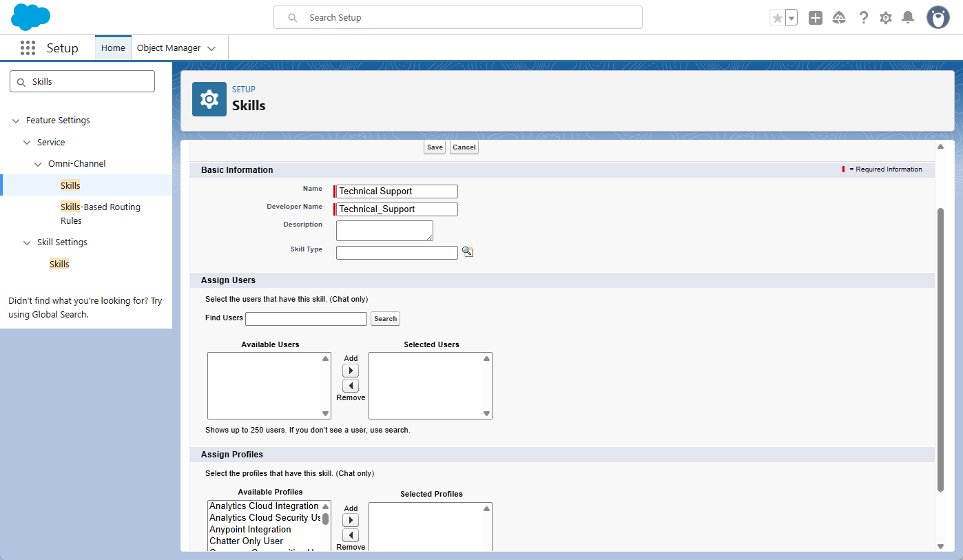
Task: Open the App Launcher grid icon
Action: point(28,48)
